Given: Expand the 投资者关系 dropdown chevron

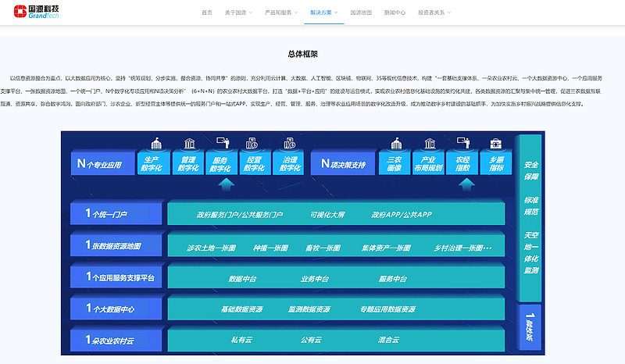Looking at the screenshot, I should click(x=449, y=12).
